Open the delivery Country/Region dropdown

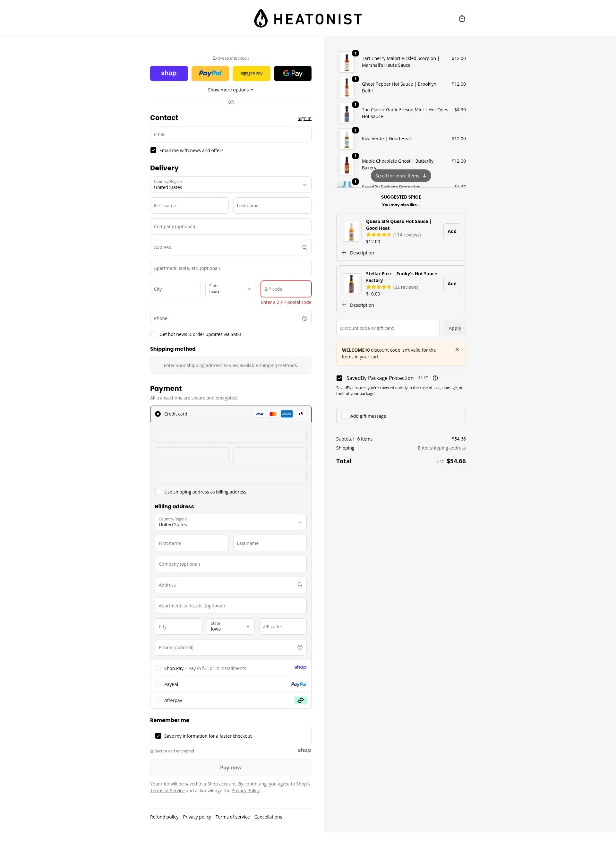pos(231,185)
